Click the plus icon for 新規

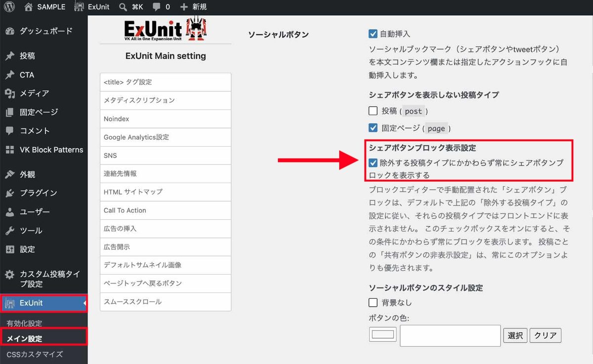pyautogui.click(x=184, y=7)
